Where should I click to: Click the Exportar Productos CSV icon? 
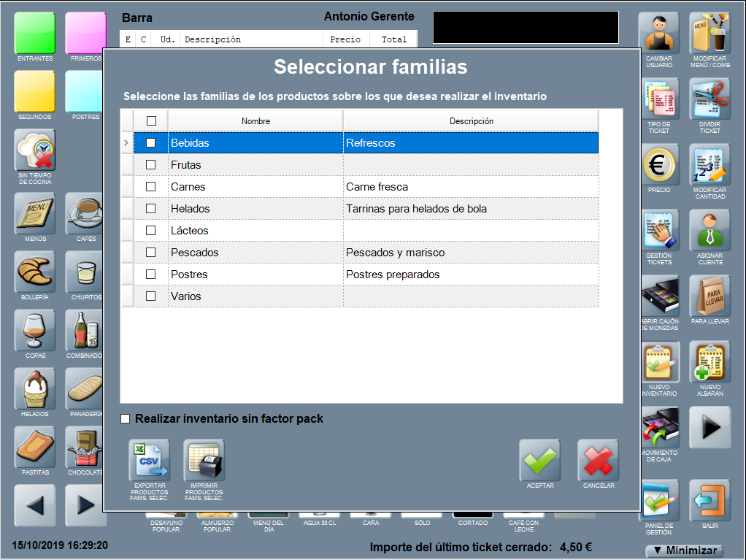pyautogui.click(x=149, y=460)
